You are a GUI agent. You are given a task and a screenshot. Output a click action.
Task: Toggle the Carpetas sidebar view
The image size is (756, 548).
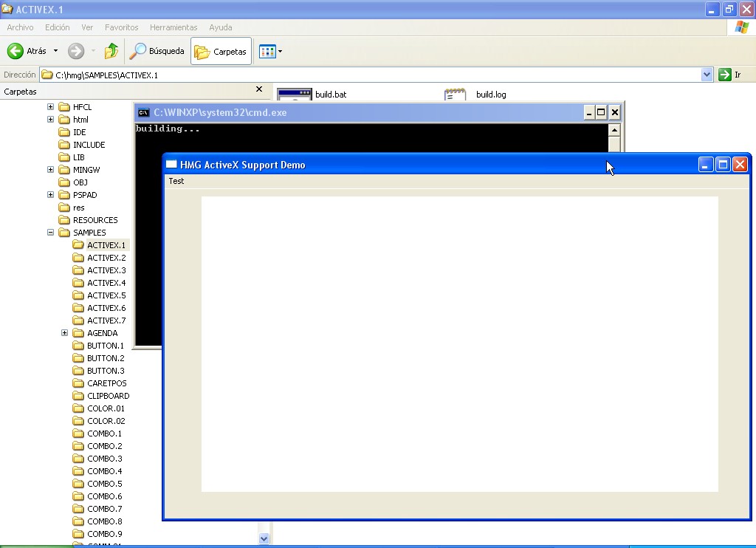[220, 51]
